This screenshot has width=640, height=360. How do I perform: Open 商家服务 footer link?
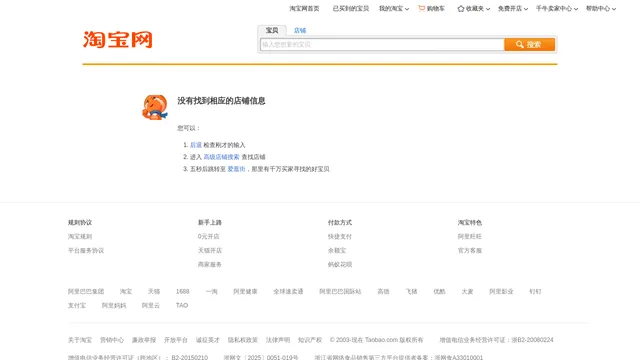coord(210,264)
